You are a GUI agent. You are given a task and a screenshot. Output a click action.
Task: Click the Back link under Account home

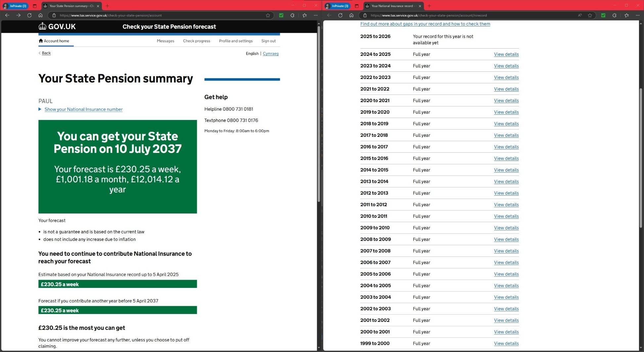[x=46, y=53]
